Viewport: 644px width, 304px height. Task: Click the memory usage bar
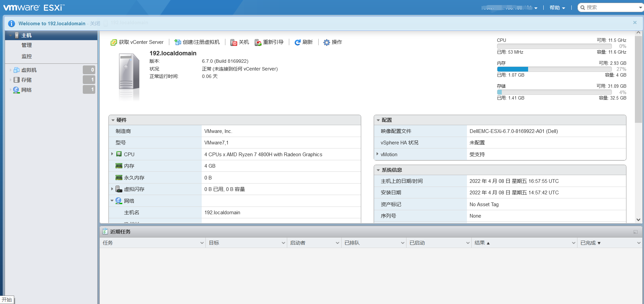[x=554, y=69]
